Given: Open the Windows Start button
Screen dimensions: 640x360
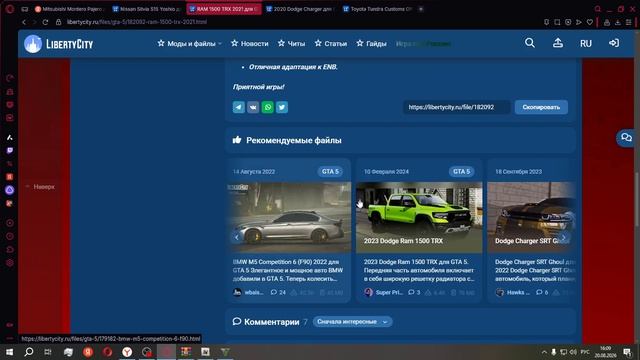Looking at the screenshot, I should (x=9, y=352).
